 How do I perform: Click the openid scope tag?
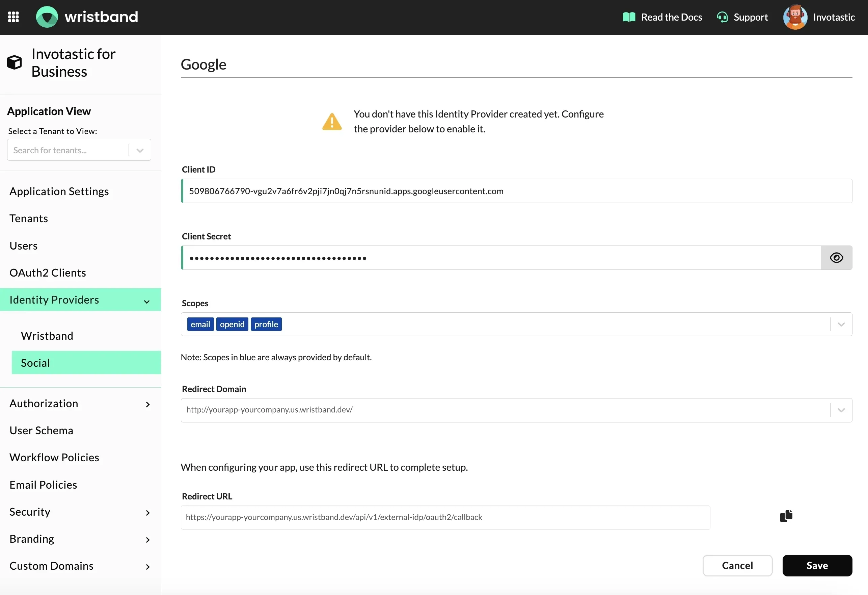pyautogui.click(x=232, y=325)
